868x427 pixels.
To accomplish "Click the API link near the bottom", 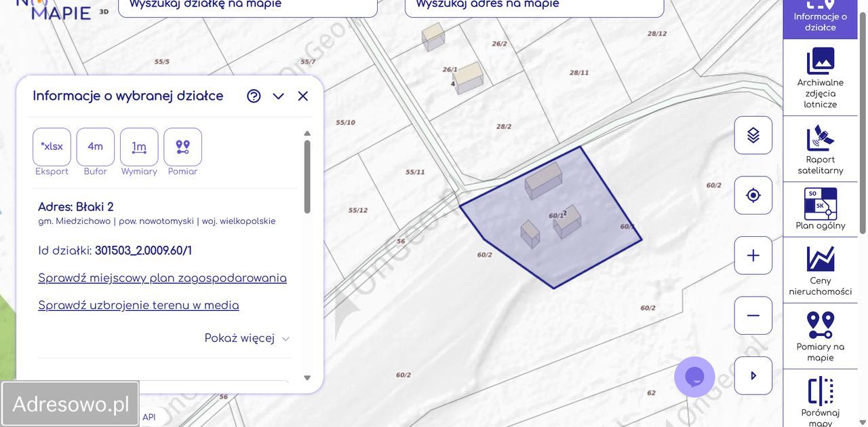I will pyautogui.click(x=149, y=417).
